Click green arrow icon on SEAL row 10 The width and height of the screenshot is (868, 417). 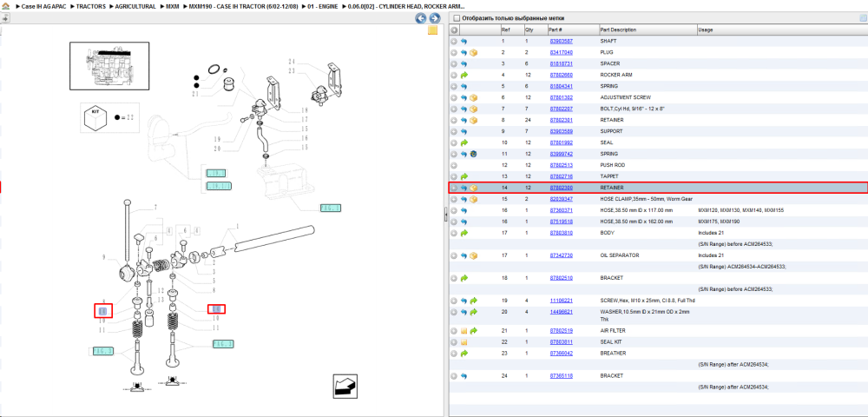click(x=464, y=142)
